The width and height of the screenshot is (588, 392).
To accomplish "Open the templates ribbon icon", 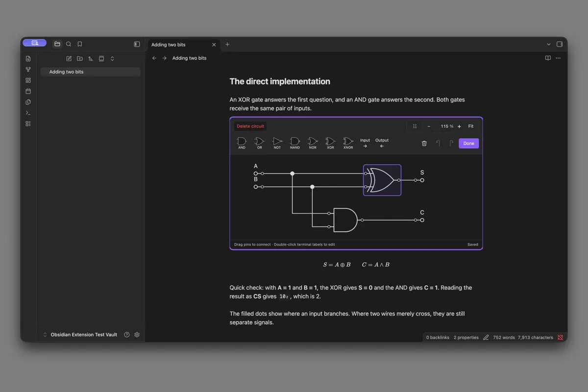I will pyautogui.click(x=28, y=102).
